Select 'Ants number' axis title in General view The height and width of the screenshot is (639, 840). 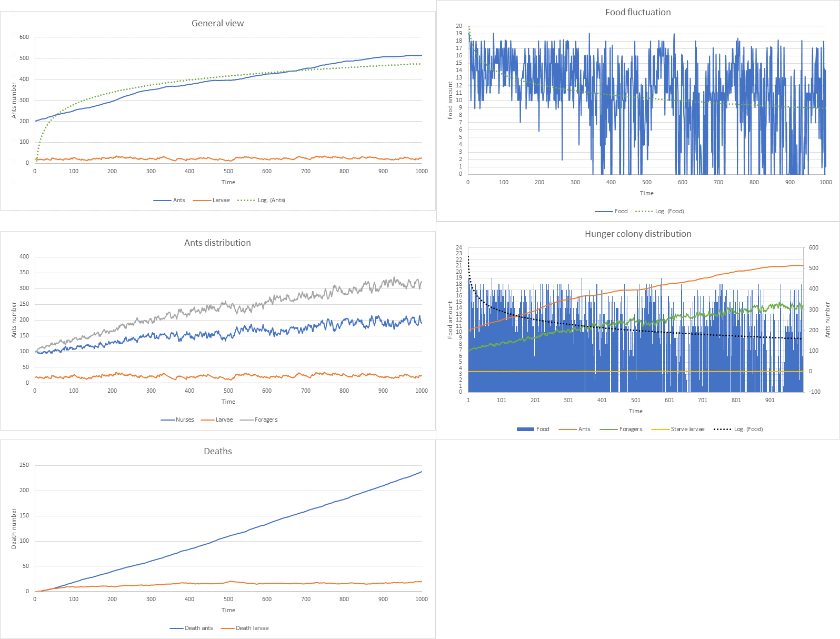[14, 100]
